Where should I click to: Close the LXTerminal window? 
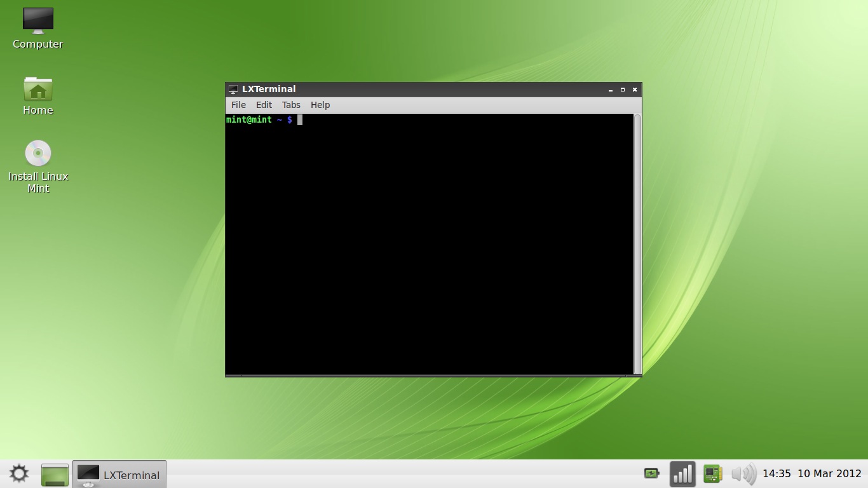point(635,90)
